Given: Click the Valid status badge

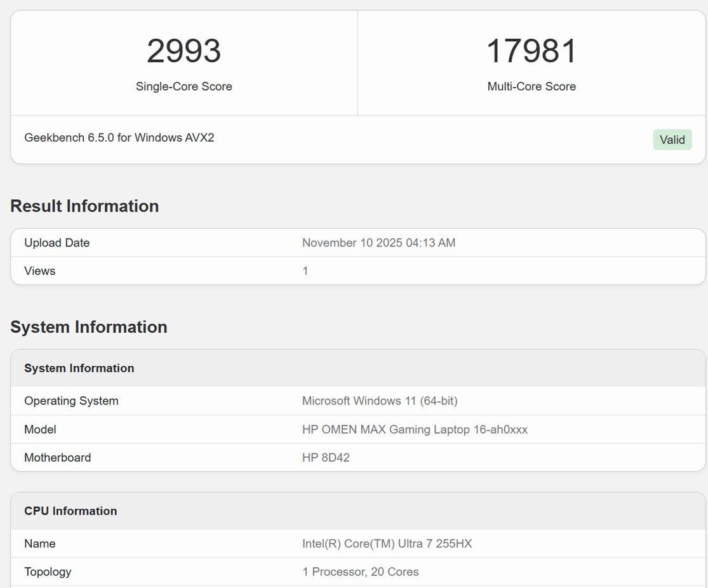Looking at the screenshot, I should tap(672, 140).
